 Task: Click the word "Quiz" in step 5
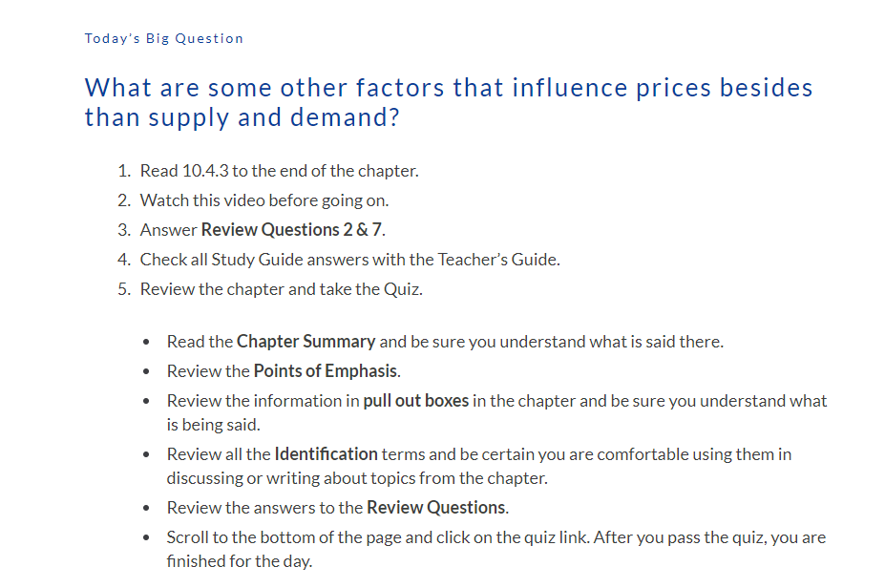[x=402, y=289]
